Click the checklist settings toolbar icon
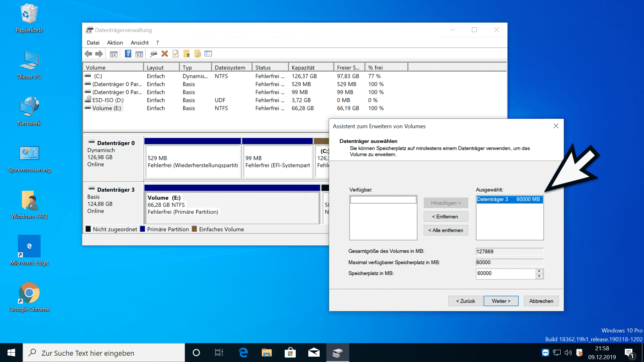The width and height of the screenshot is (644, 362). tap(208, 54)
